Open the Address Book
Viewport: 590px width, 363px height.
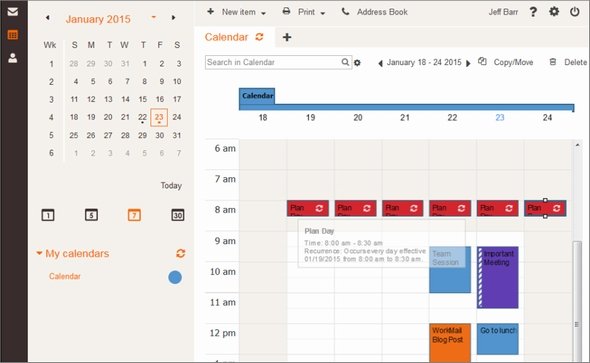click(374, 12)
